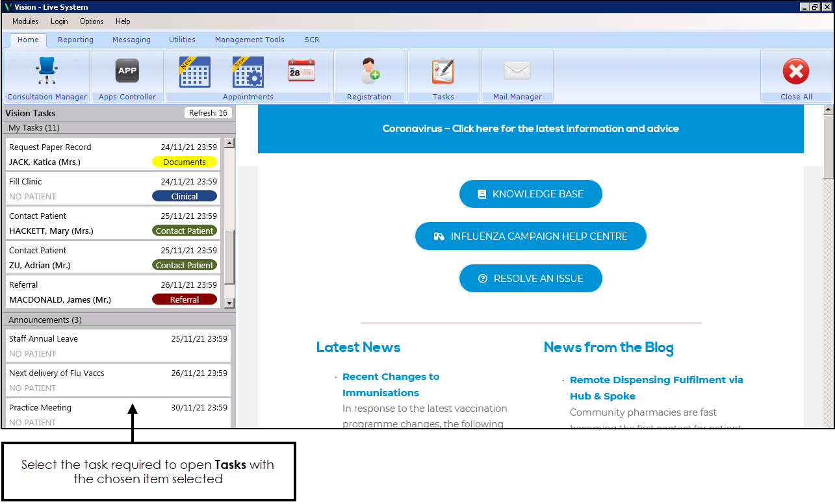The height and width of the screenshot is (504, 835).
Task: Select the Referral task for MACDONALD, James
Action: pos(113,292)
